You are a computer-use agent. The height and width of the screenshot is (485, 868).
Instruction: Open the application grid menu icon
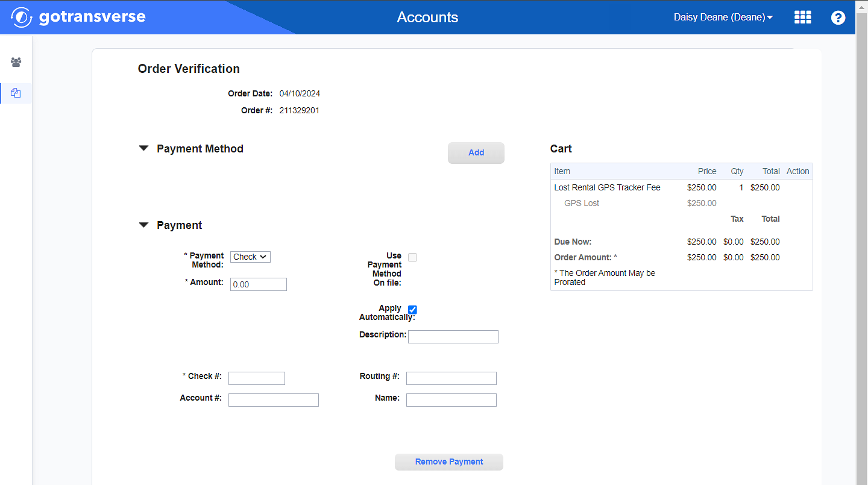tap(802, 17)
